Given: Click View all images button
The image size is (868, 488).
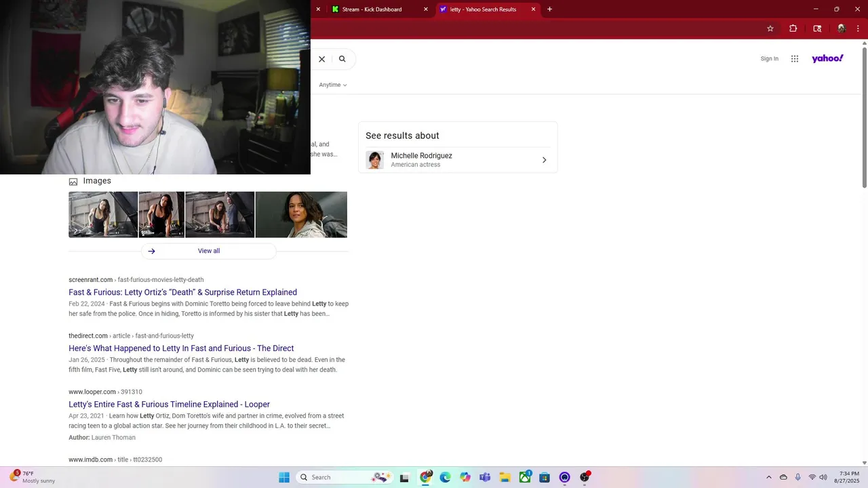Looking at the screenshot, I should point(209,251).
